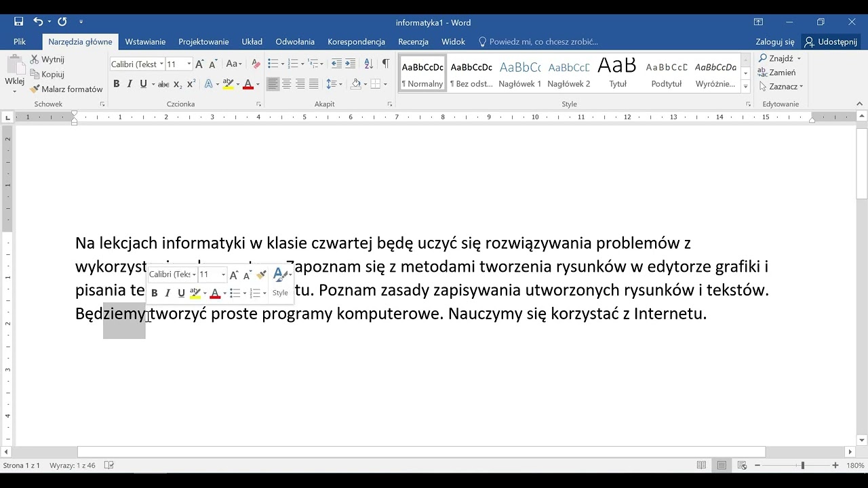Expand the Styles gallery more arrow

tap(745, 87)
